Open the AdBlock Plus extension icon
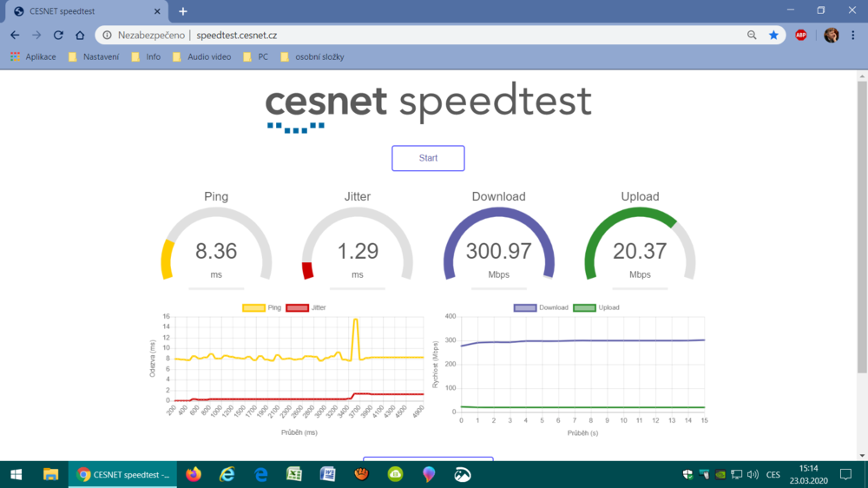Image resolution: width=868 pixels, height=488 pixels. click(801, 36)
